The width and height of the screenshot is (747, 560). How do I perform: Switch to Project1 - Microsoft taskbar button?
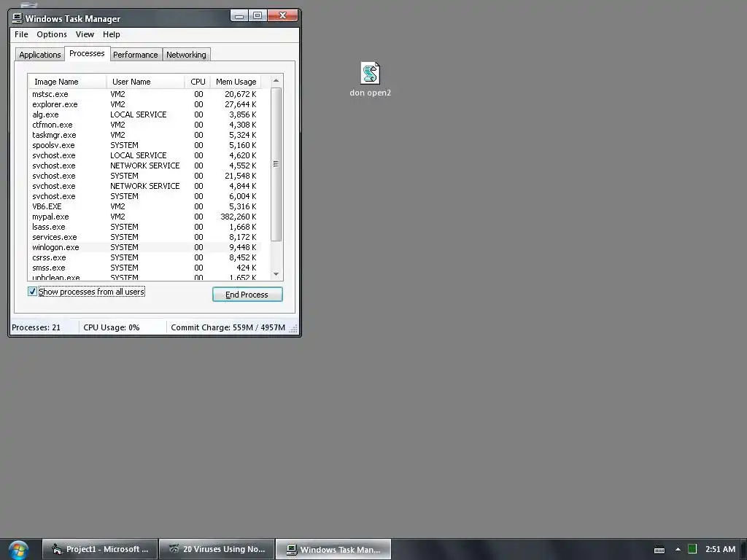(x=100, y=549)
